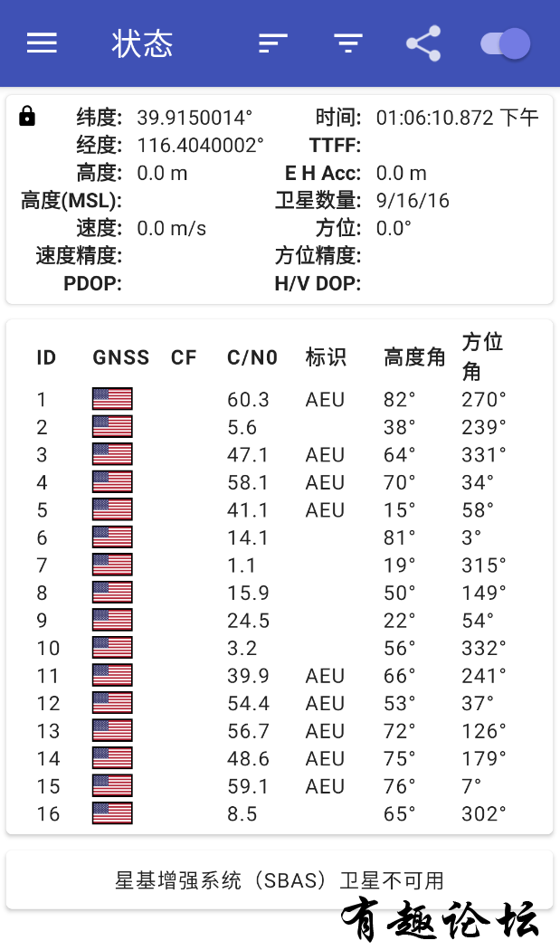Screen dimensions: 560x950
Task: Select the 高度角 column header
Action: point(414,357)
